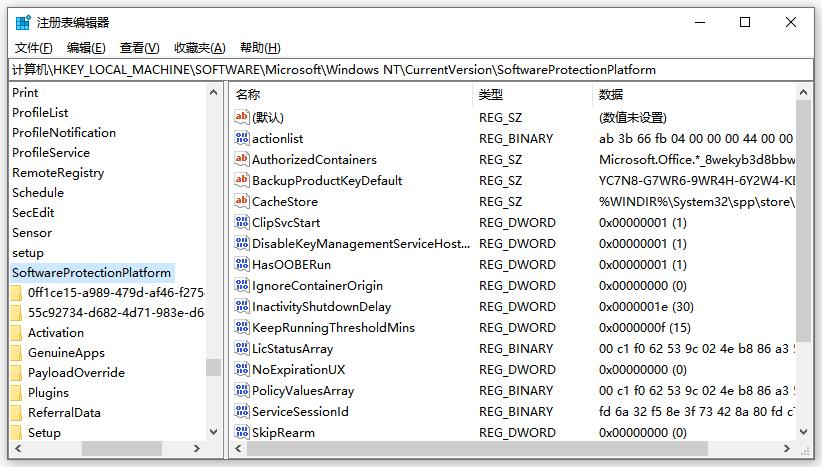This screenshot has height=467, width=822.
Task: Open the 帮助(H) menu
Action: tap(260, 48)
